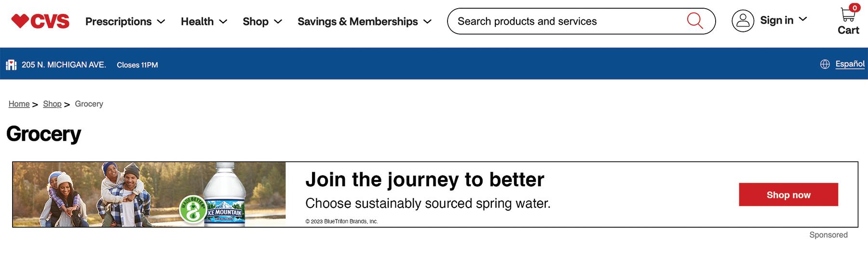Open the Sign in dropdown arrow
Image resolution: width=868 pixels, height=260 pixels.
[803, 19]
